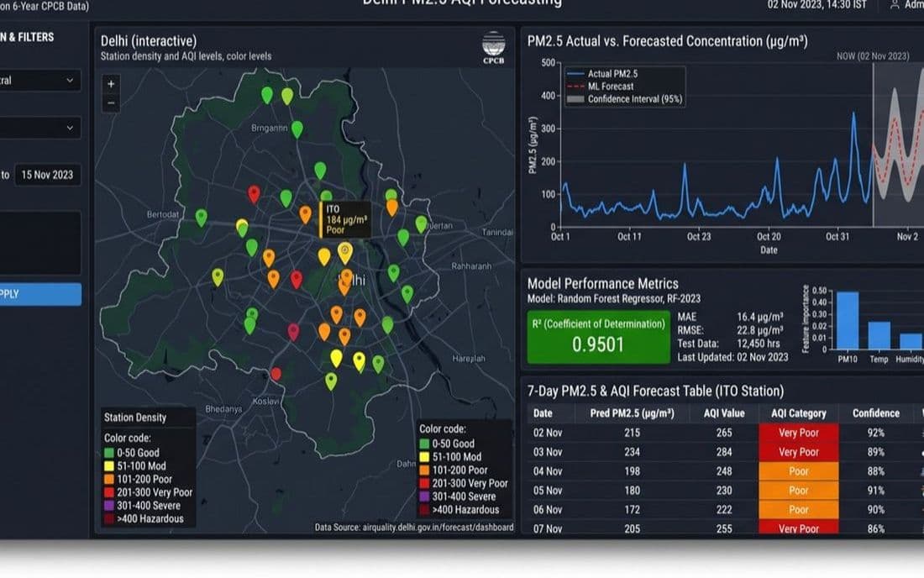Sort by Confidence column header
The image size is (924, 578).
[x=875, y=413]
